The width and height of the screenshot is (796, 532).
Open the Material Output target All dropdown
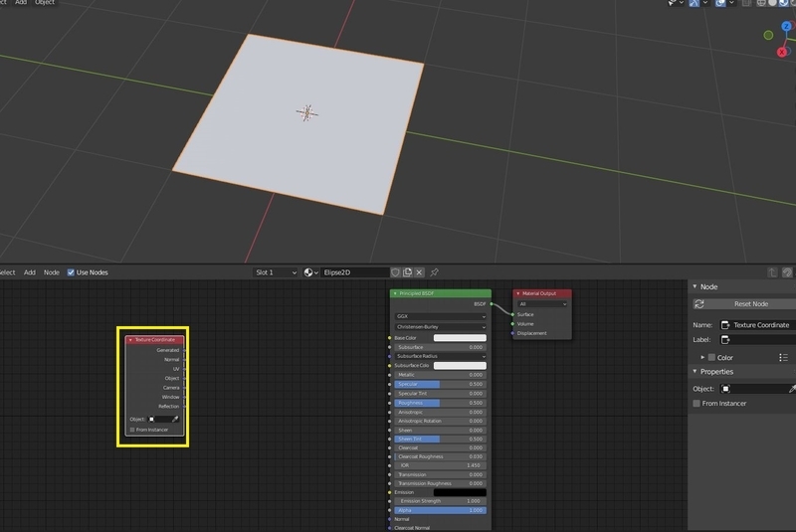pos(542,303)
